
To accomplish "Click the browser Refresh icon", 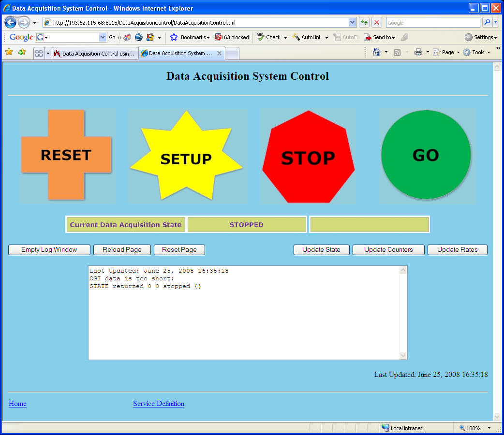I will [x=364, y=23].
